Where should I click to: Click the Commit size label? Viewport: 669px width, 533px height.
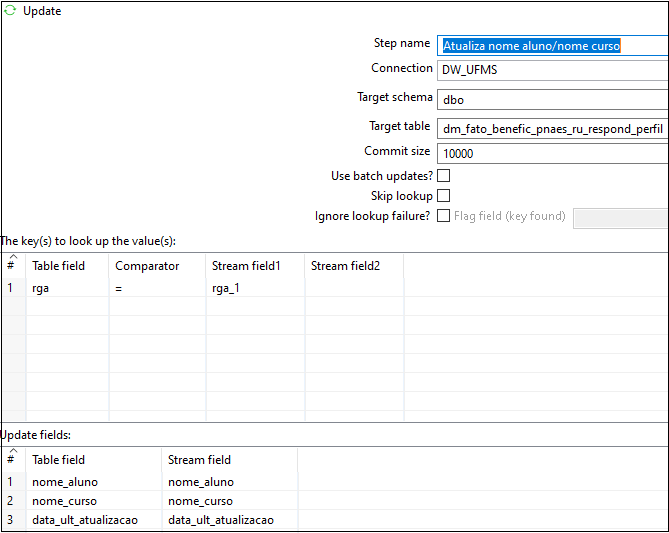coord(397,151)
